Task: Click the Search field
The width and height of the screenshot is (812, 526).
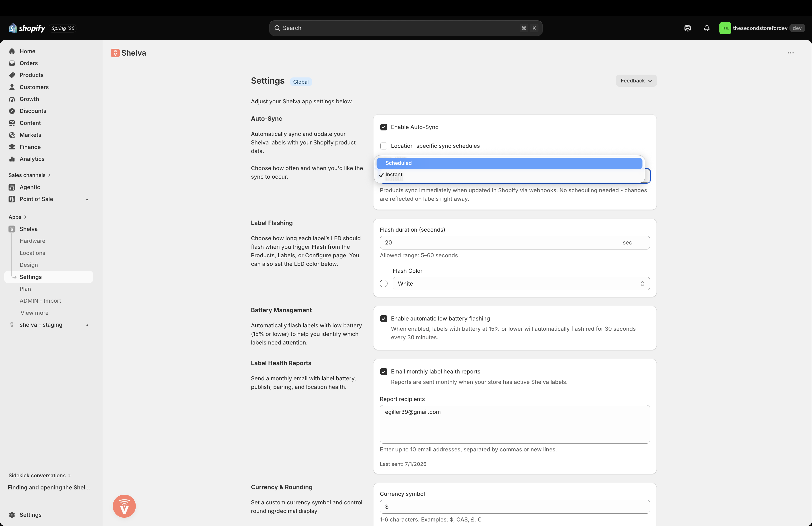Action: point(406,28)
